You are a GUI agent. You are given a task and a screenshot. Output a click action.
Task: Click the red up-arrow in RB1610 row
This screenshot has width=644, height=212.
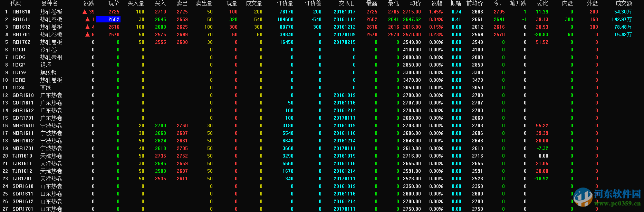pyautogui.click(x=85, y=12)
